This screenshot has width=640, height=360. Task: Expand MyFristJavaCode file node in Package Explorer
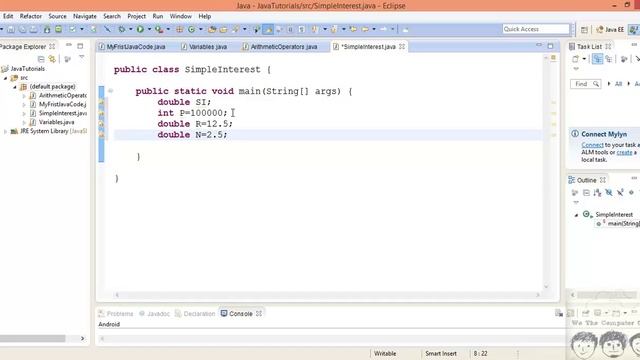[24, 104]
